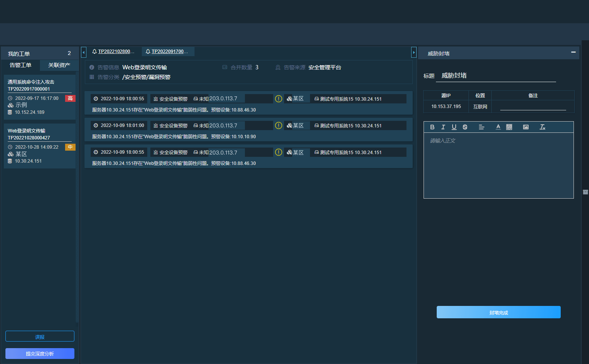The image size is (589, 364).
Task: Click the 提交深度分析 button
Action: pyautogui.click(x=40, y=354)
